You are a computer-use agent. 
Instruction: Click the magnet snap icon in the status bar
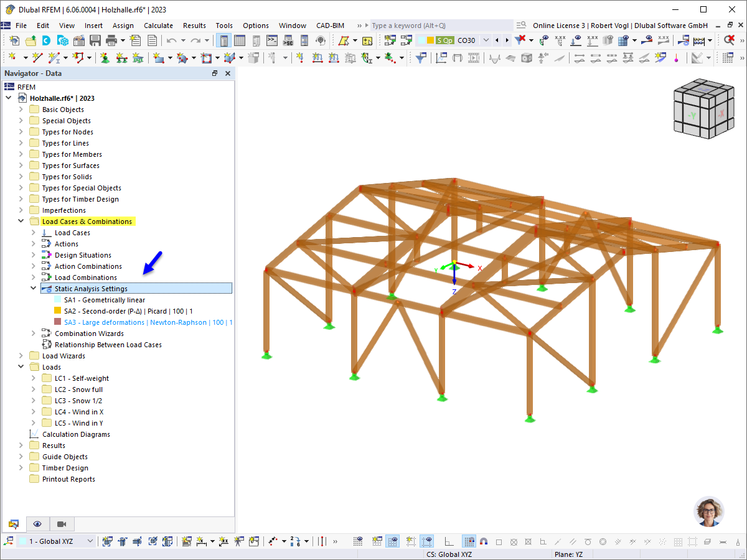[483, 541]
